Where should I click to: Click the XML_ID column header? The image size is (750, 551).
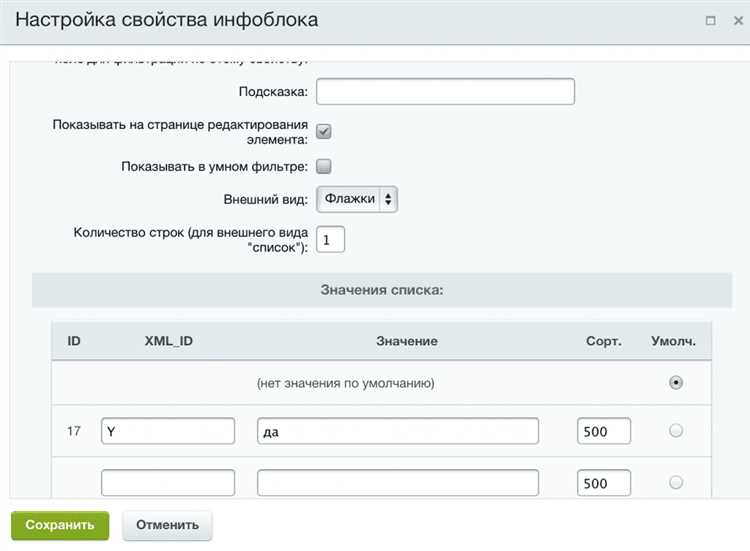tap(168, 341)
